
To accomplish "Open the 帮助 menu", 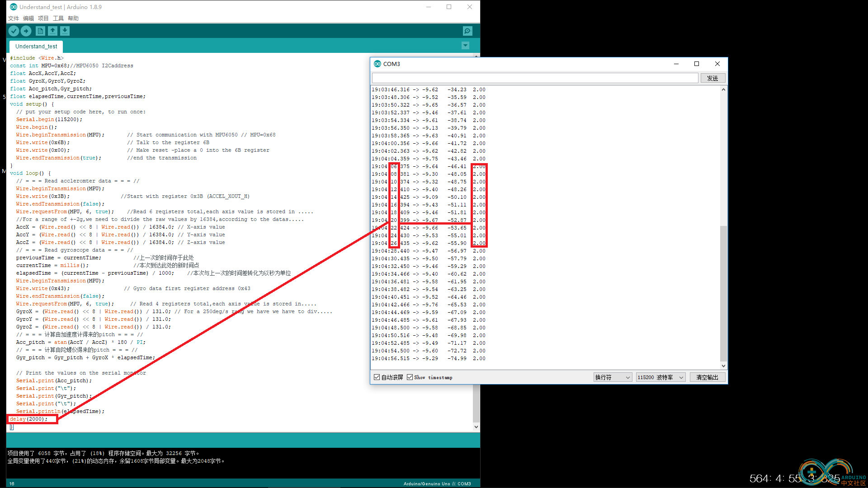I will click(73, 19).
